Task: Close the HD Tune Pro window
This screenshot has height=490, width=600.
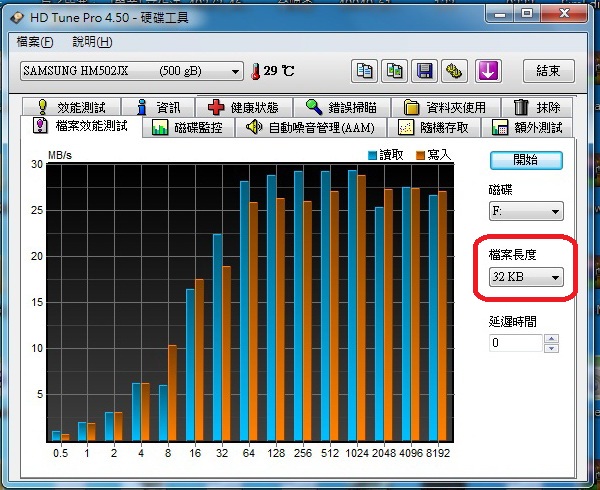Action: click(564, 14)
